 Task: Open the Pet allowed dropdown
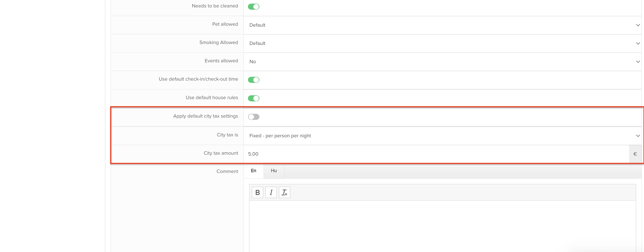[442, 25]
